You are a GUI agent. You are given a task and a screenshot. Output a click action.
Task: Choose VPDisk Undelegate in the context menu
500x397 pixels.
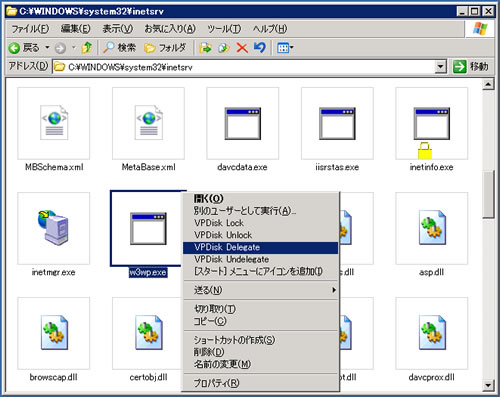(x=260, y=259)
